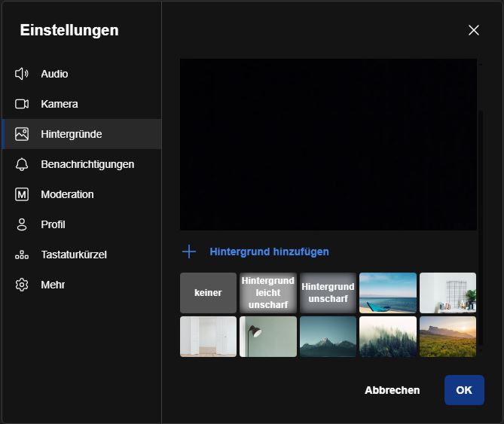The width and height of the screenshot is (504, 424).
Task: Go to the Moderation tab
Action: [81, 194]
